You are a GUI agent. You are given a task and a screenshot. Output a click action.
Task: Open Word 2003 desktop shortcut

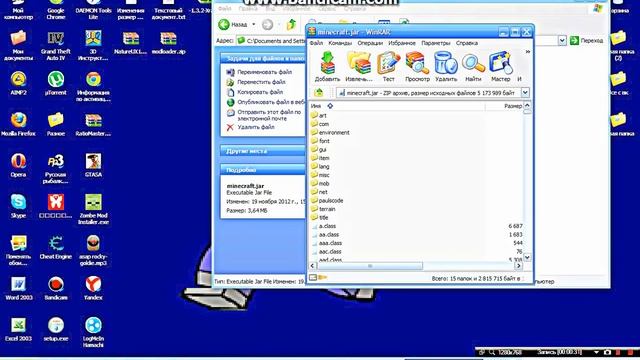tap(18, 288)
